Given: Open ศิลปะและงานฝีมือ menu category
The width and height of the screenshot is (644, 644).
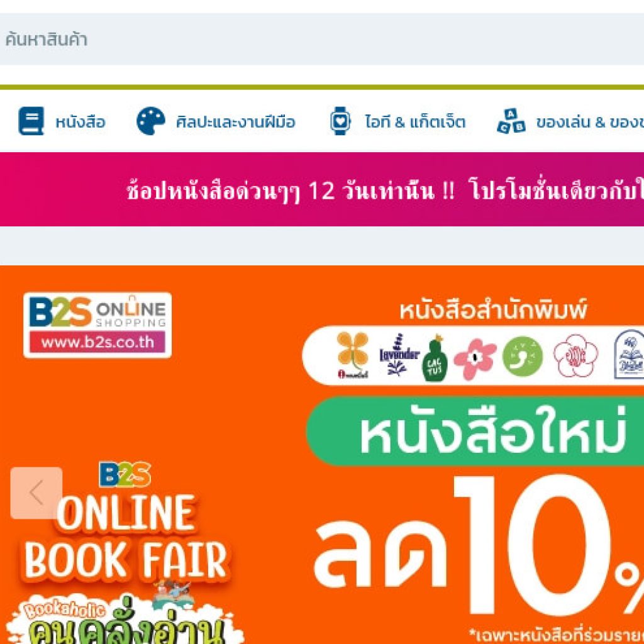Looking at the screenshot, I should [236, 123].
